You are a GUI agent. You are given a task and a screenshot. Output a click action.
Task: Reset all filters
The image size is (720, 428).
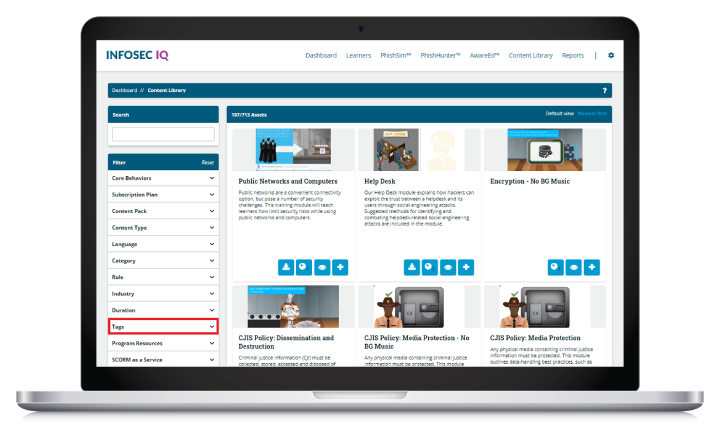[208, 161]
